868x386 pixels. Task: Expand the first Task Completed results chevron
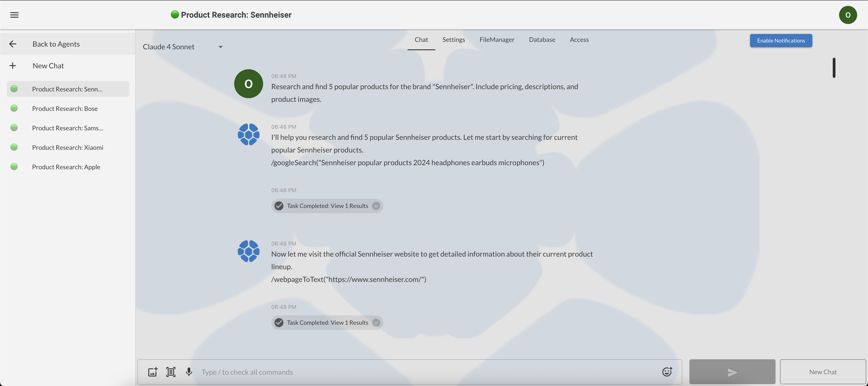coord(376,206)
